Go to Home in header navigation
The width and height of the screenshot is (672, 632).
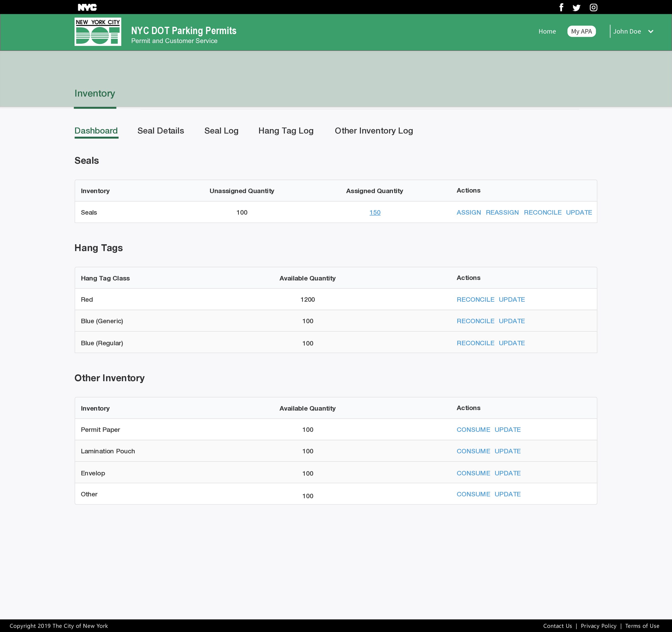[547, 31]
